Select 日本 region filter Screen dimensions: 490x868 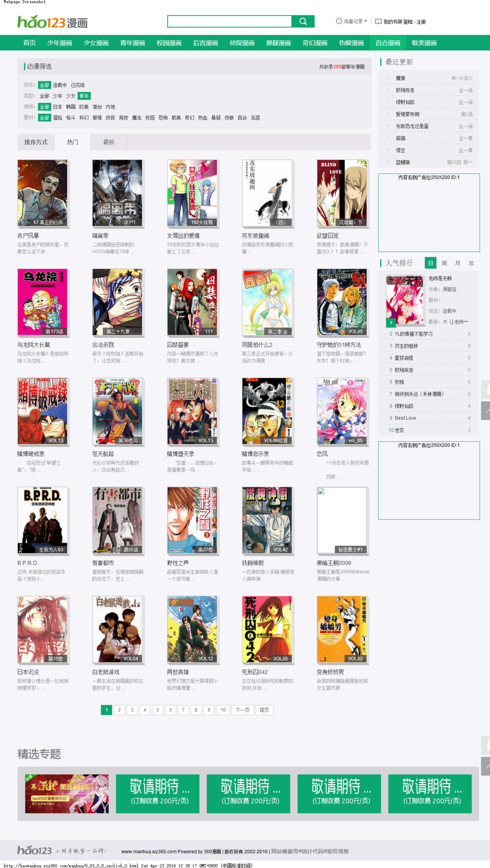pyautogui.click(x=57, y=107)
